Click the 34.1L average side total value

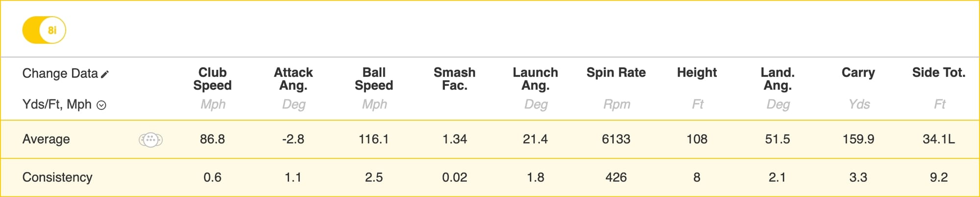[x=938, y=139]
